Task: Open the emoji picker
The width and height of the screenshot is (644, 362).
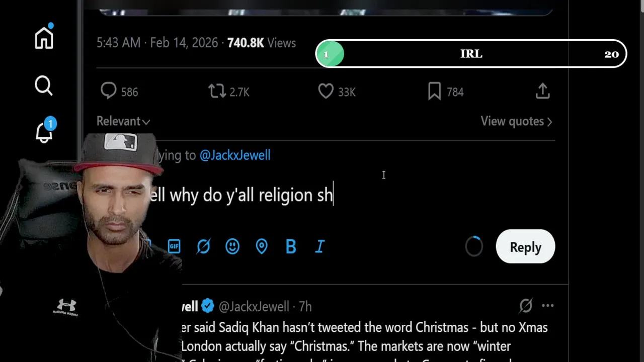Action: (x=232, y=246)
